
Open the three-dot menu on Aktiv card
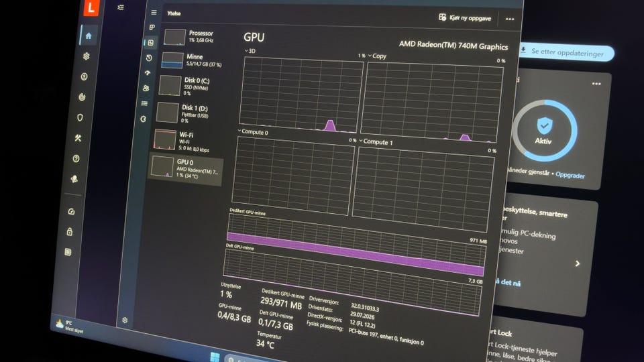pyautogui.click(x=596, y=84)
